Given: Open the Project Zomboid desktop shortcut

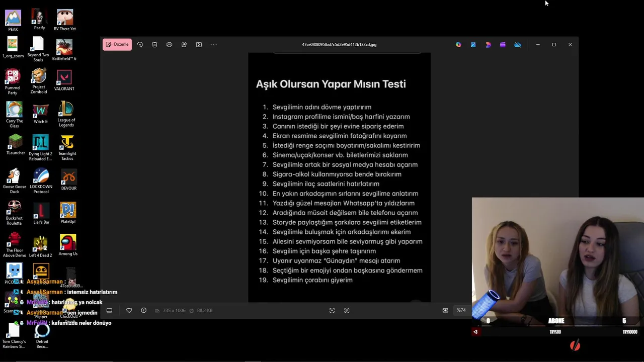Looking at the screenshot, I should (x=39, y=81).
